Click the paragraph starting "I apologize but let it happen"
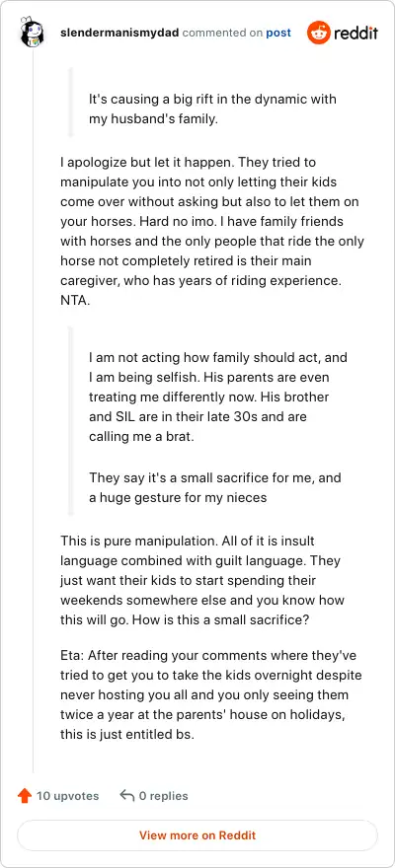Screen dimensions: 395x868 coord(212,232)
